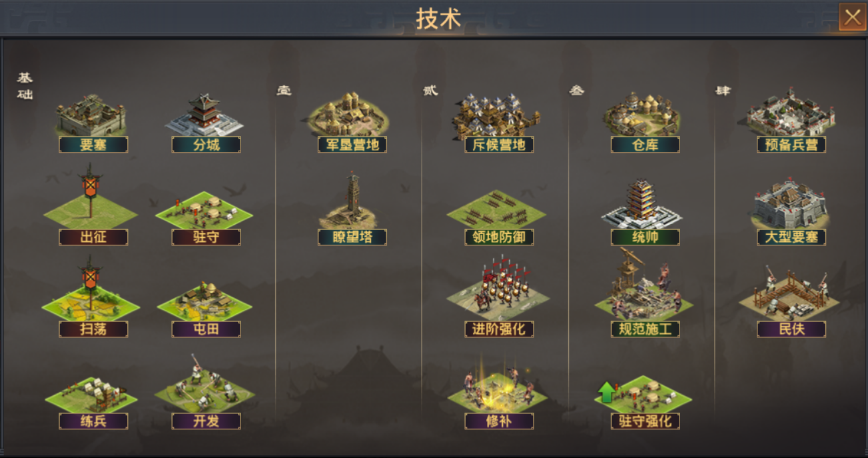Screen dimensions: 868x458
Task: Open the 预备兵营 reserve barracks icon
Action: click(x=790, y=112)
